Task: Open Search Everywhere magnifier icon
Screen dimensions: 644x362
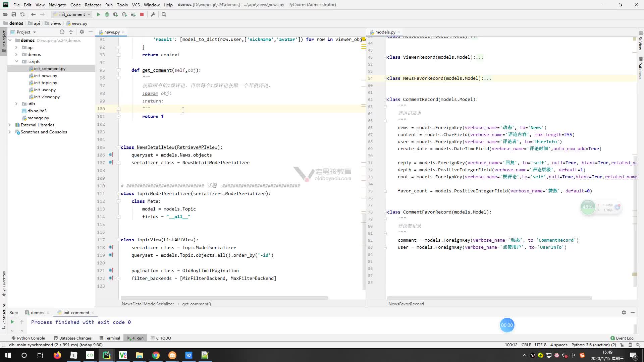Action: point(164,14)
